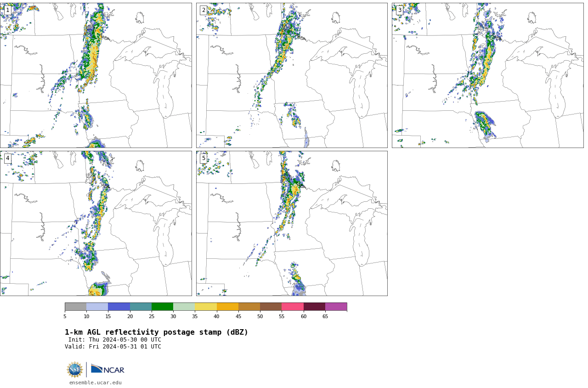Image resolution: width=588 pixels, height=388 pixels.
Task: Click the Valid: Fri 2024-05-31 01 UTC line
Action: point(113,347)
